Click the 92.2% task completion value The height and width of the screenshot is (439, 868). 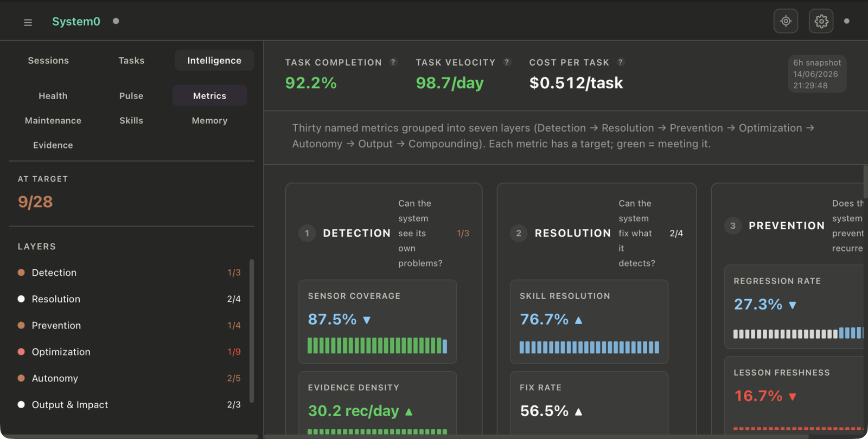pos(311,83)
